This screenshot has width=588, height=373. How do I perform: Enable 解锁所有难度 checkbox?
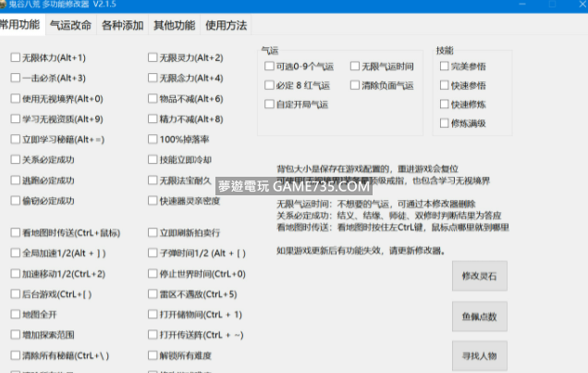pos(153,355)
